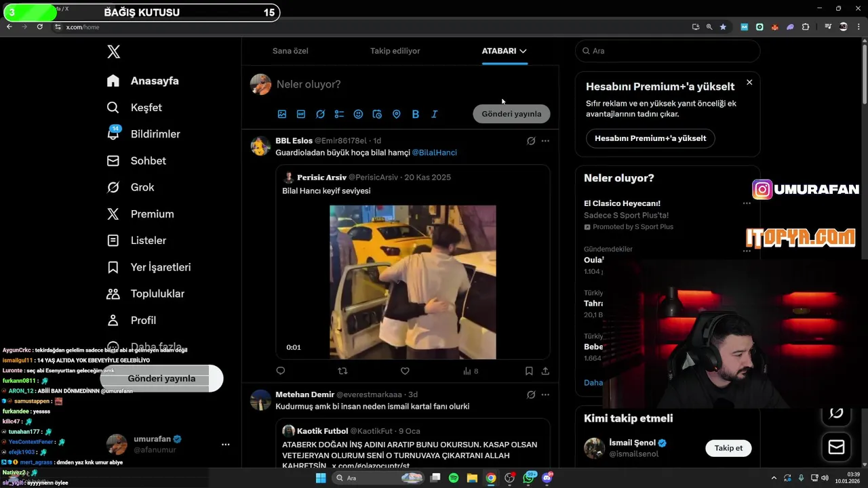Open more options on BBL Eslos post
868x488 pixels.
[x=545, y=141]
